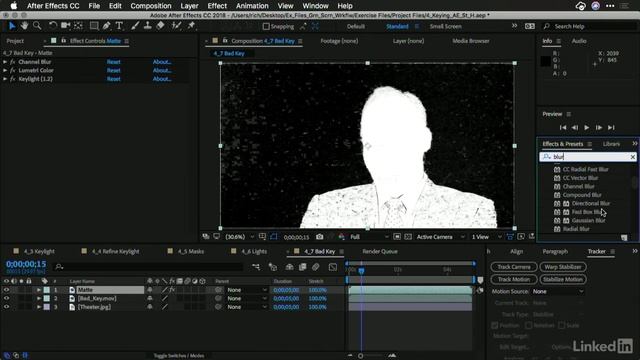
Task: Select the Selection arrow tool
Action: click(12, 26)
